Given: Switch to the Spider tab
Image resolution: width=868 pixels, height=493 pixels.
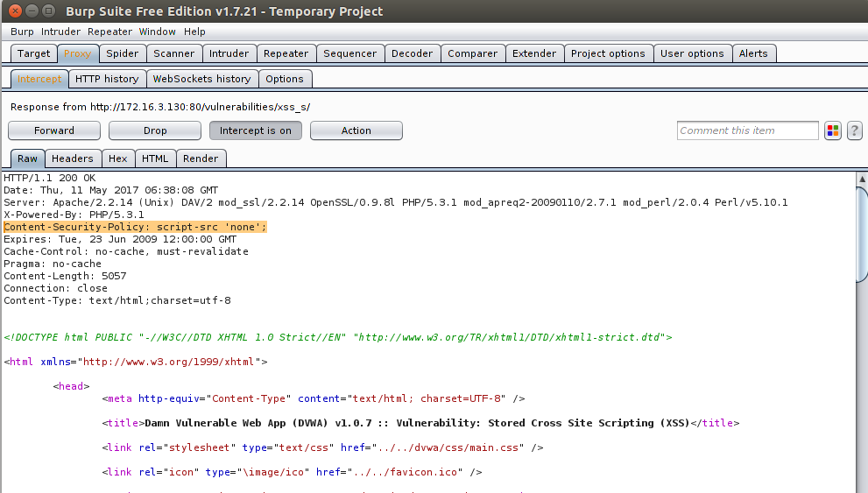Looking at the screenshot, I should tap(123, 53).
